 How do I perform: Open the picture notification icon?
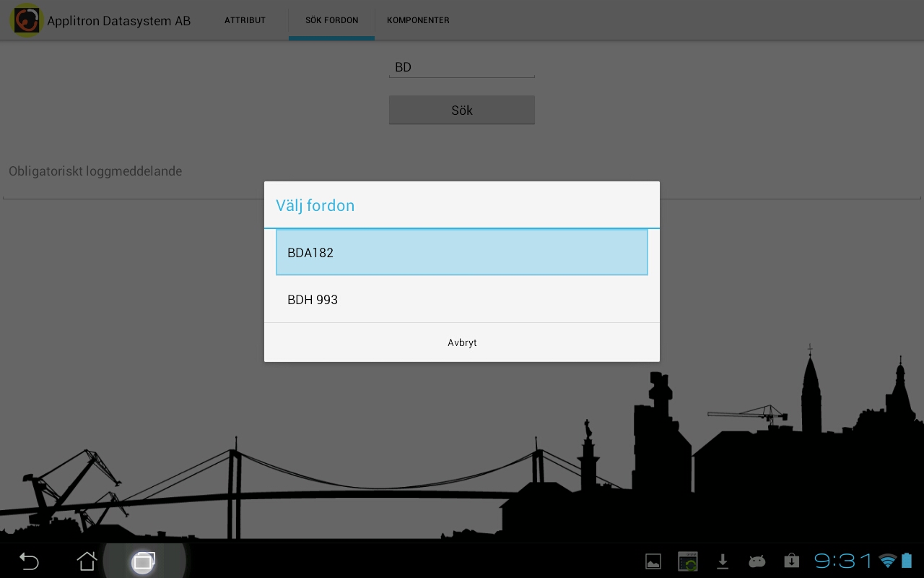[653, 561]
